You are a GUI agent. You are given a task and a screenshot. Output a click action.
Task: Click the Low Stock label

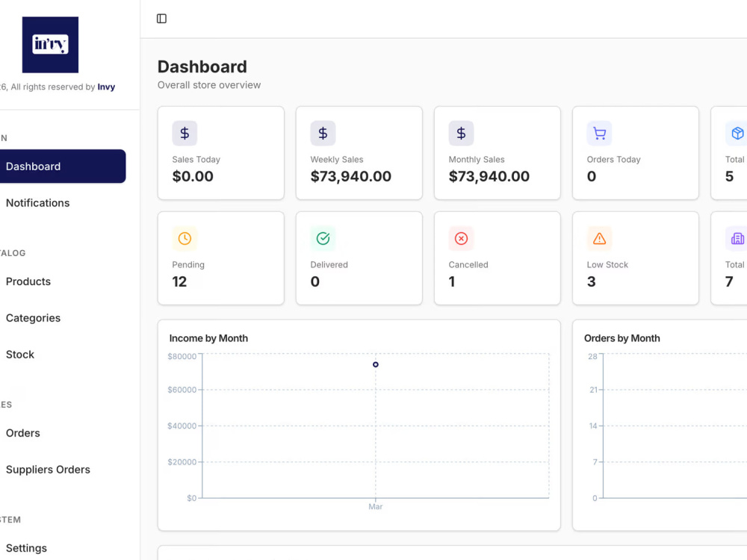607,264
